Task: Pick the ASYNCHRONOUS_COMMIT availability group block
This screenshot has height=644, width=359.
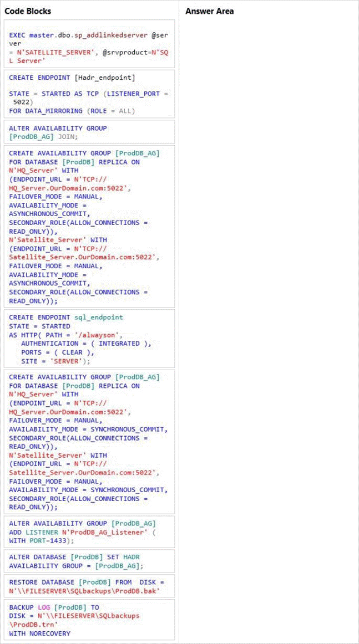Action: (x=89, y=227)
